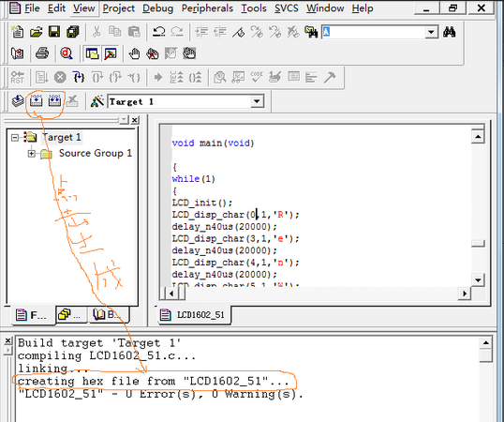Click the editor's scroll down arrow
The image size is (504, 422).
tap(478, 279)
